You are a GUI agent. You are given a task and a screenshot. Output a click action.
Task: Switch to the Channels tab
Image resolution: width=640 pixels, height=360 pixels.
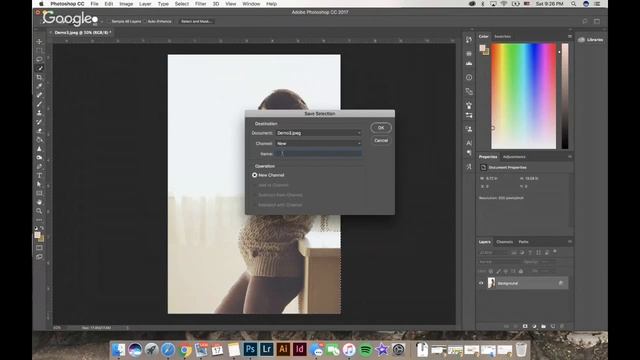tap(504, 242)
